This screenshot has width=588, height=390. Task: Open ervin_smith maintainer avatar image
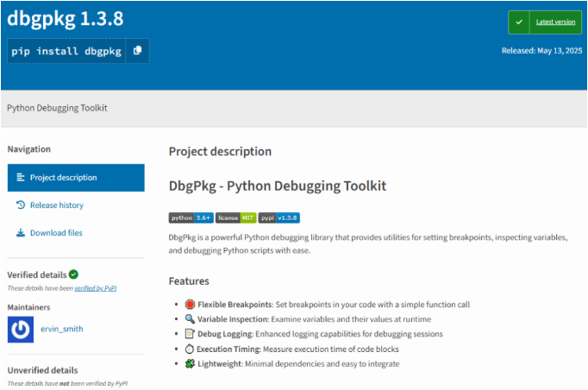[x=21, y=330]
